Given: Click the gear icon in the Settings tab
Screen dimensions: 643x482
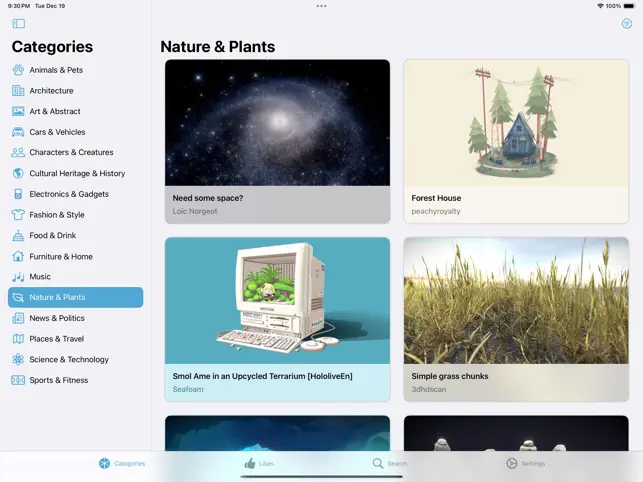Looking at the screenshot, I should coord(512,464).
